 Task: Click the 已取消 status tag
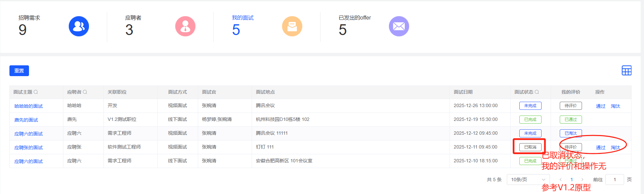pyautogui.click(x=530, y=147)
